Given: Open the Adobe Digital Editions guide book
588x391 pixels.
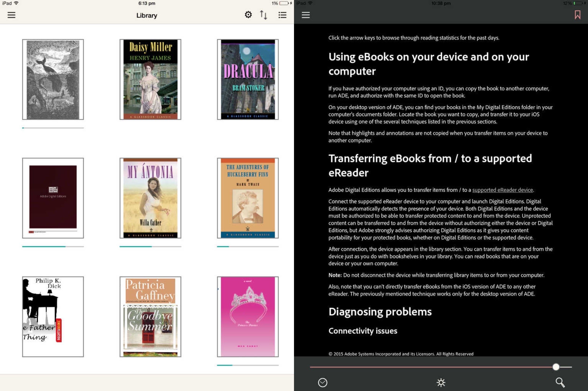Looking at the screenshot, I should (53, 198).
